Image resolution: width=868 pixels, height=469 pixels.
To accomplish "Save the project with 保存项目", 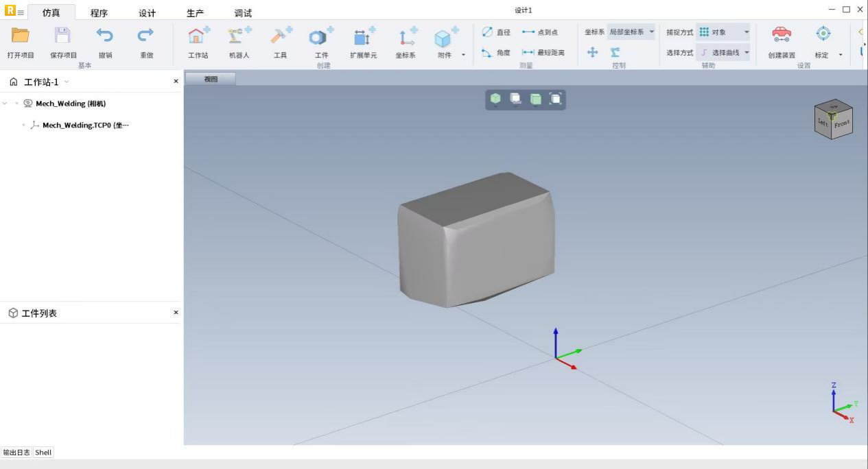I will pos(63,36).
